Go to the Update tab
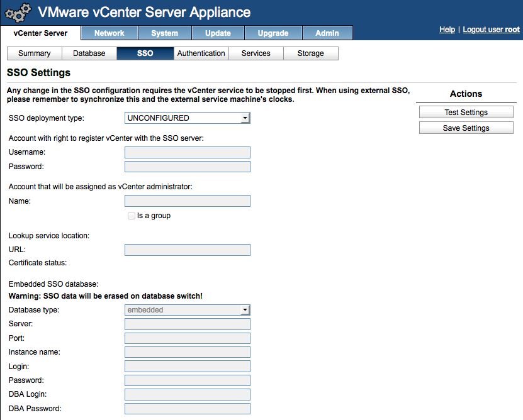Viewport: 523px width, 420px height. (218, 33)
